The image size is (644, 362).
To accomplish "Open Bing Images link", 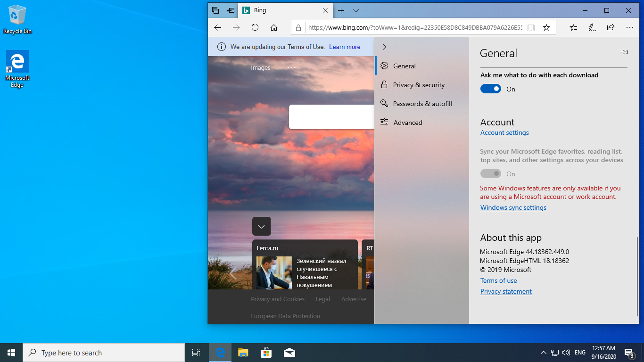I will pos(261,67).
